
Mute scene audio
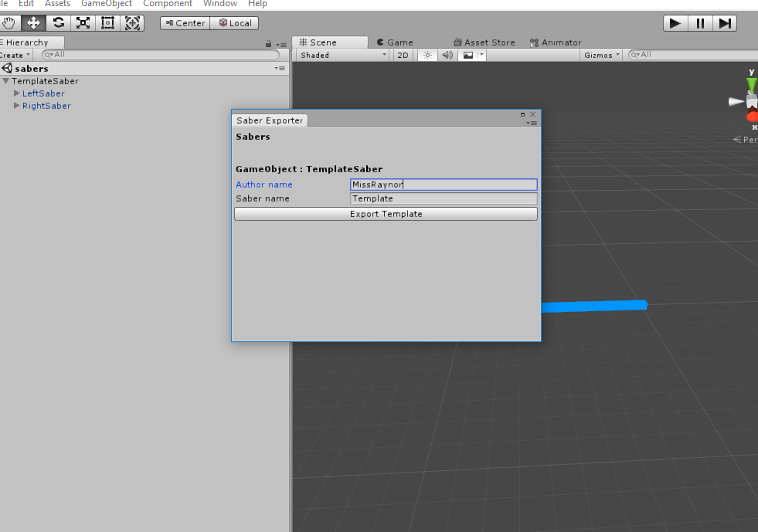click(x=447, y=54)
